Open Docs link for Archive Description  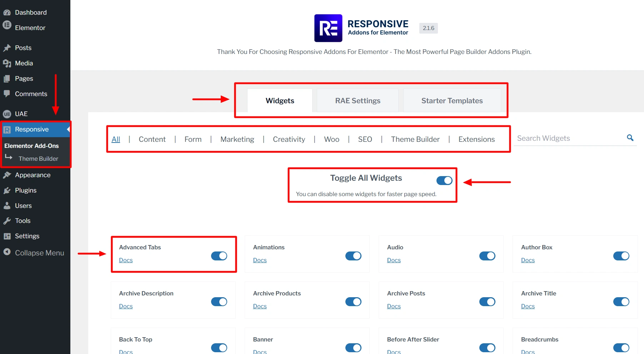tap(126, 306)
